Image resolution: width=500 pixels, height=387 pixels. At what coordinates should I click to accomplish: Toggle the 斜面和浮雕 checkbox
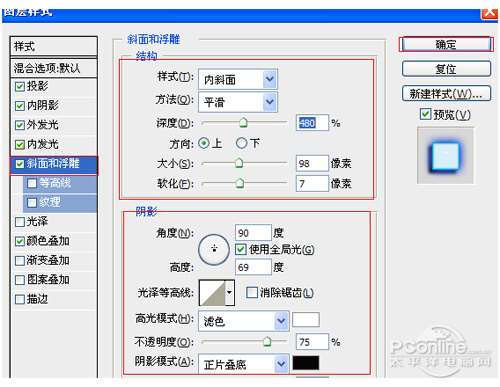click(x=20, y=164)
